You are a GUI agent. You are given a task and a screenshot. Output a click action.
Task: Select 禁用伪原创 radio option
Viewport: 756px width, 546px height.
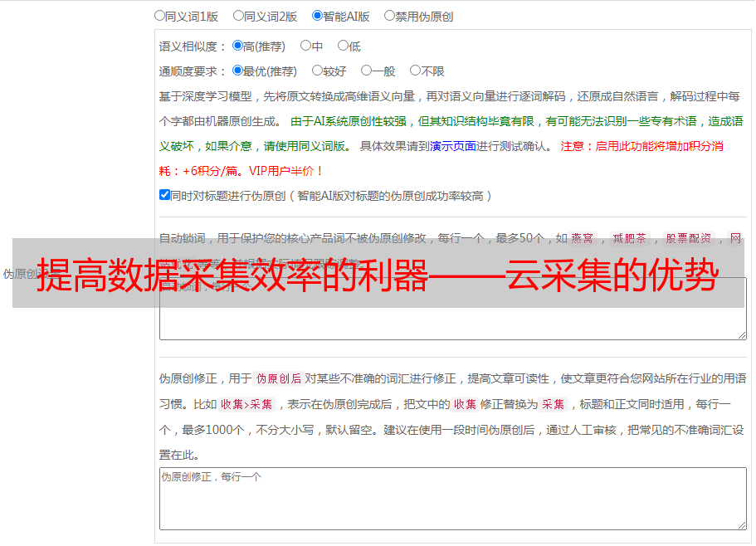[389, 16]
